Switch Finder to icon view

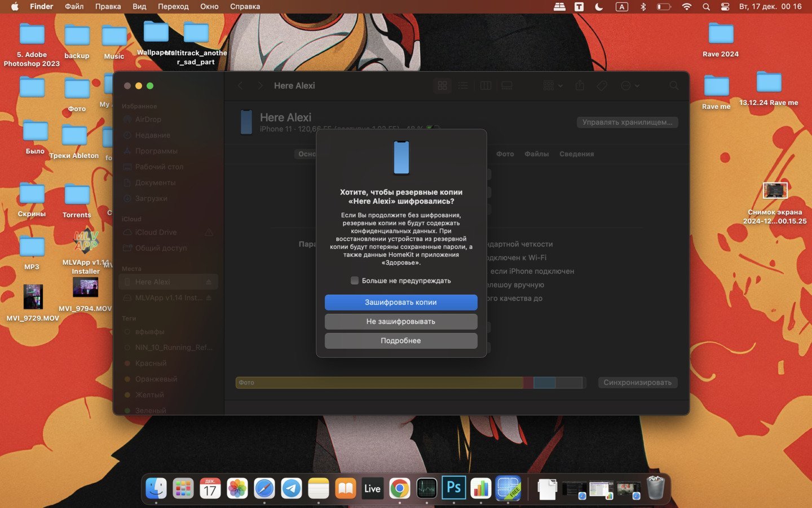coord(443,86)
